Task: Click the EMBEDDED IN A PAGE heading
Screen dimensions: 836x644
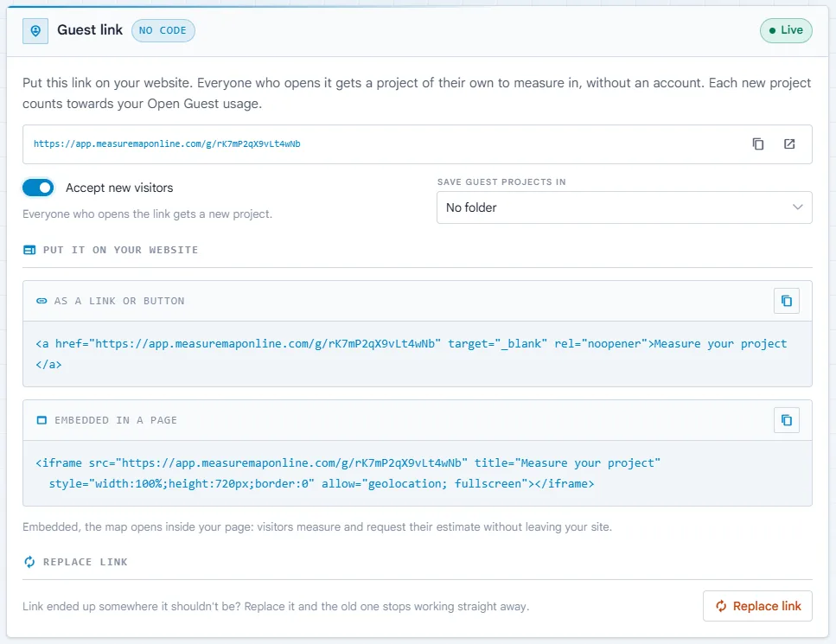Action: 116,420
